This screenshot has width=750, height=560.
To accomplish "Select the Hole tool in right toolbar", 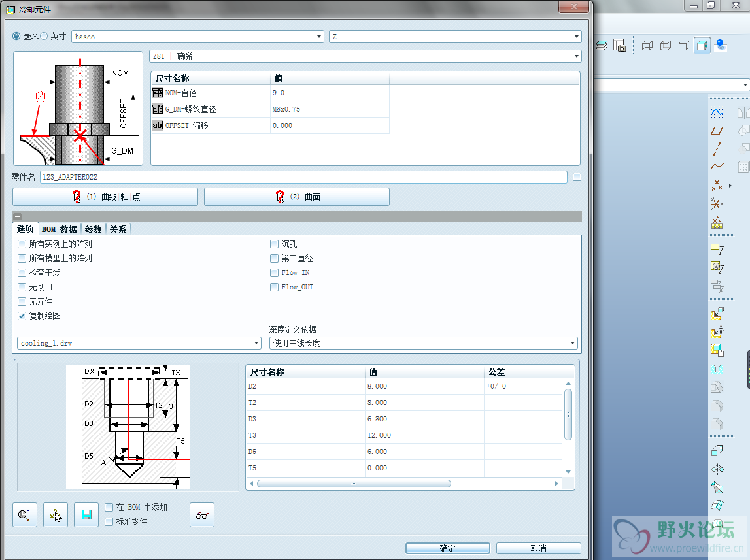I will 717,369.
